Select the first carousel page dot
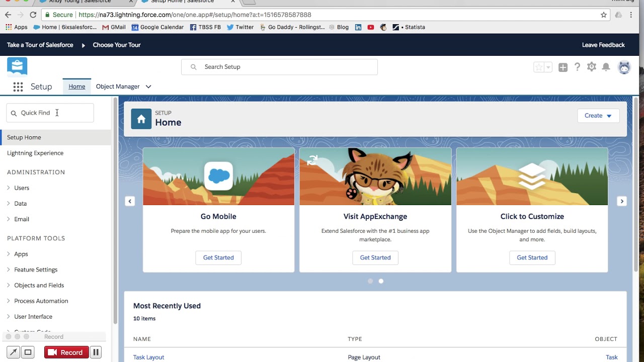This screenshot has width=644, height=362. point(370,281)
